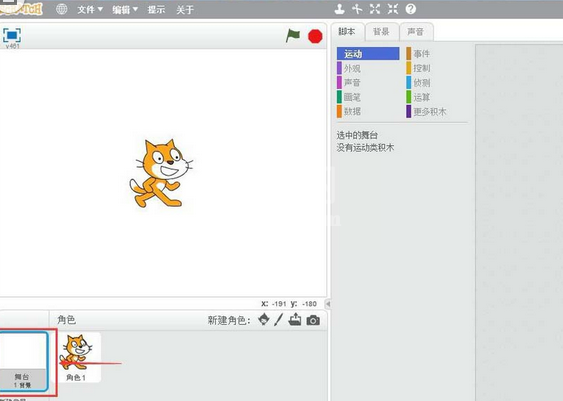Switch to the 背景 tab

pos(382,32)
